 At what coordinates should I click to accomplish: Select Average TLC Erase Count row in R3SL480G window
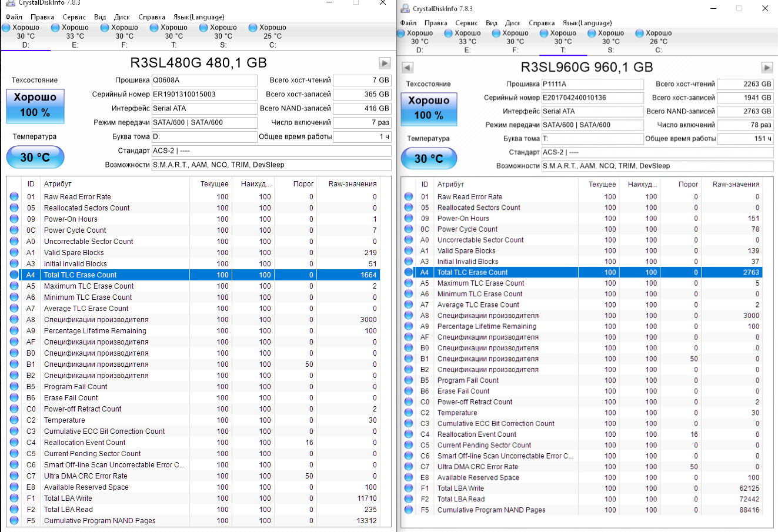(x=194, y=309)
